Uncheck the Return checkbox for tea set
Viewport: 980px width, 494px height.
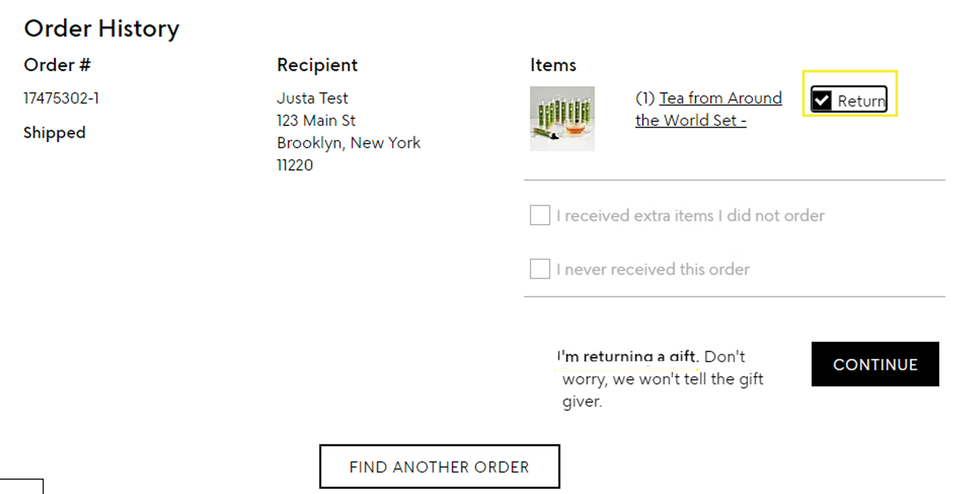(821, 100)
